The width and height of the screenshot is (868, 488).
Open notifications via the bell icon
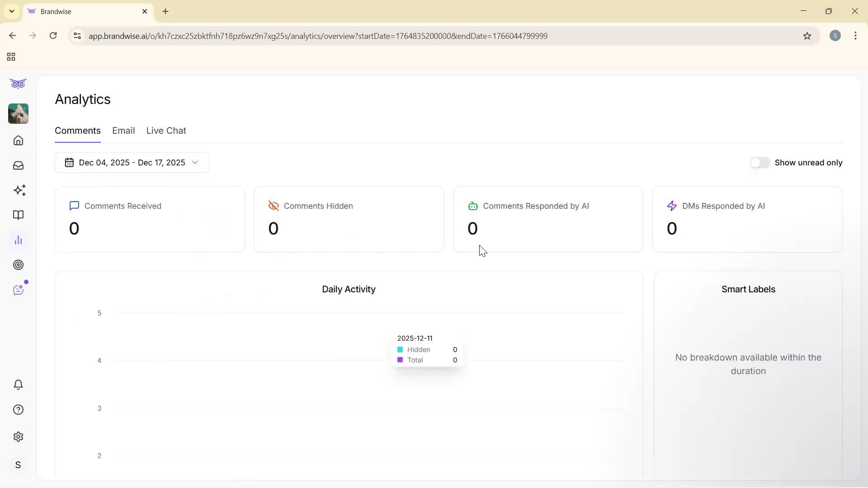pyautogui.click(x=18, y=385)
